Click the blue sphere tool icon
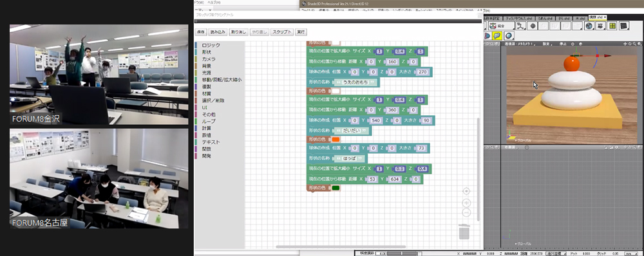The width and height of the screenshot is (644, 256). pyautogui.click(x=509, y=35)
